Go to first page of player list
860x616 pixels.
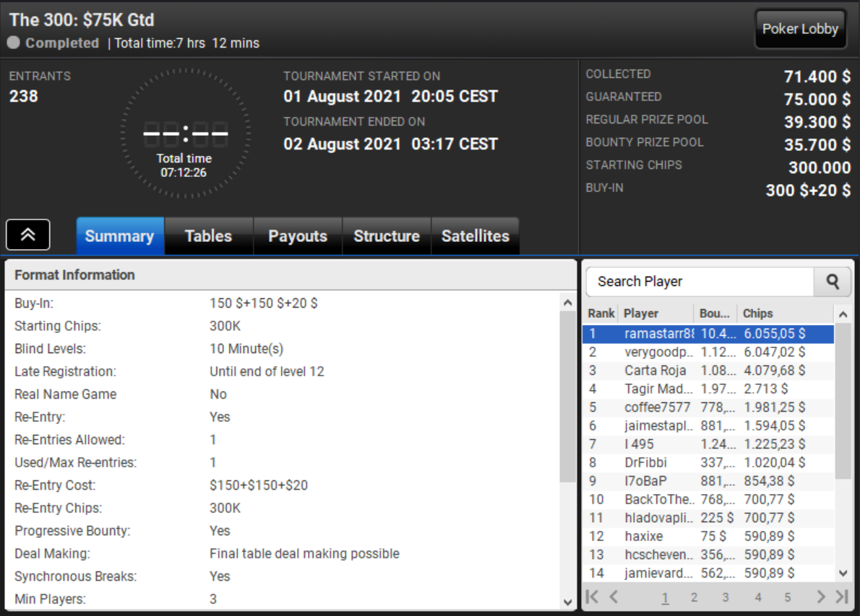(x=592, y=597)
